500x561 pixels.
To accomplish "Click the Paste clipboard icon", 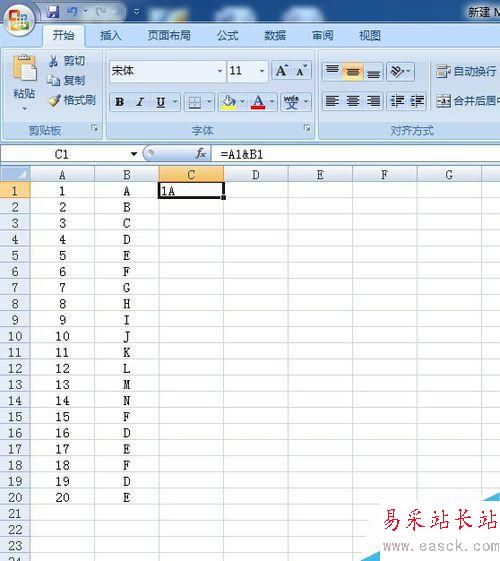I will coord(24,68).
